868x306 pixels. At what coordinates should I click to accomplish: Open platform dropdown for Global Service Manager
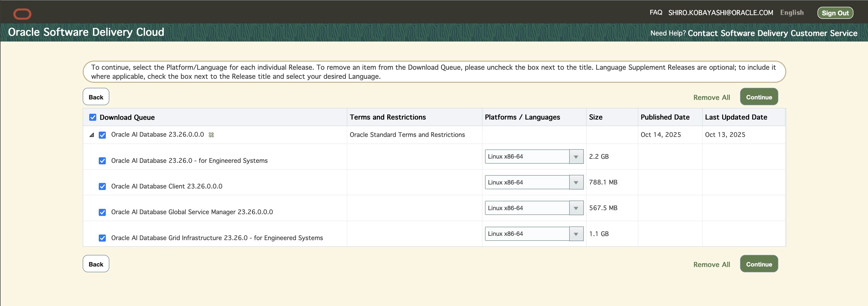pyautogui.click(x=576, y=208)
